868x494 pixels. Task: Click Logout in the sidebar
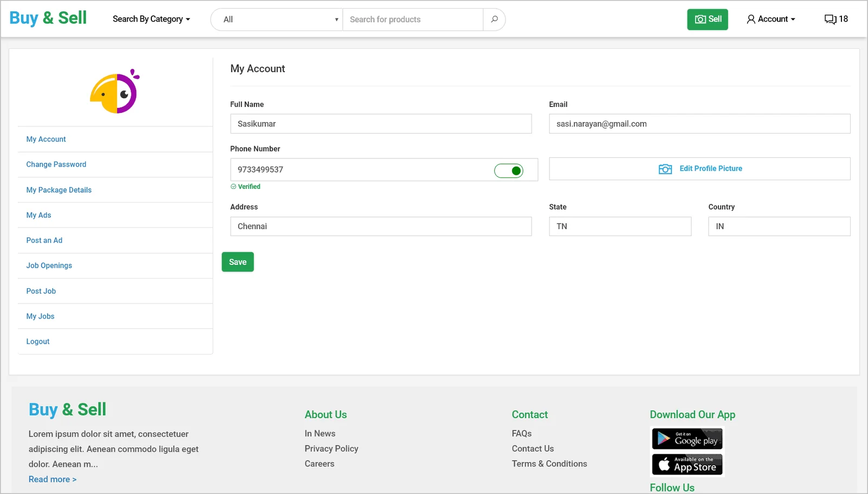click(38, 341)
